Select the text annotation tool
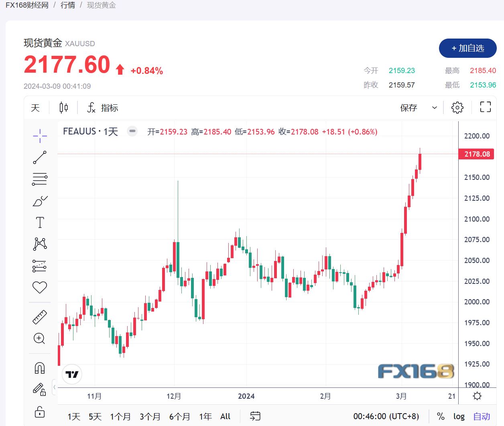This screenshot has height=426, width=504. pos(39,222)
